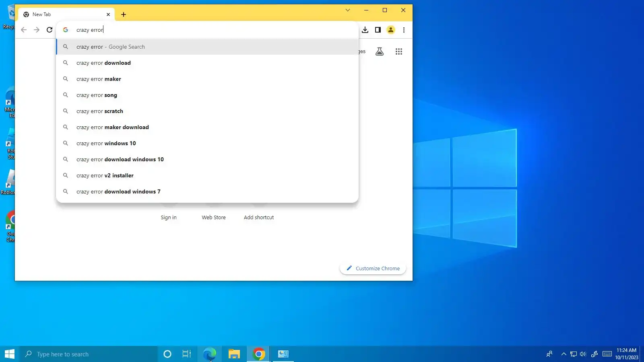Pick 'crazy error download windows 10' suggestion
The height and width of the screenshot is (362, 644).
point(207,159)
